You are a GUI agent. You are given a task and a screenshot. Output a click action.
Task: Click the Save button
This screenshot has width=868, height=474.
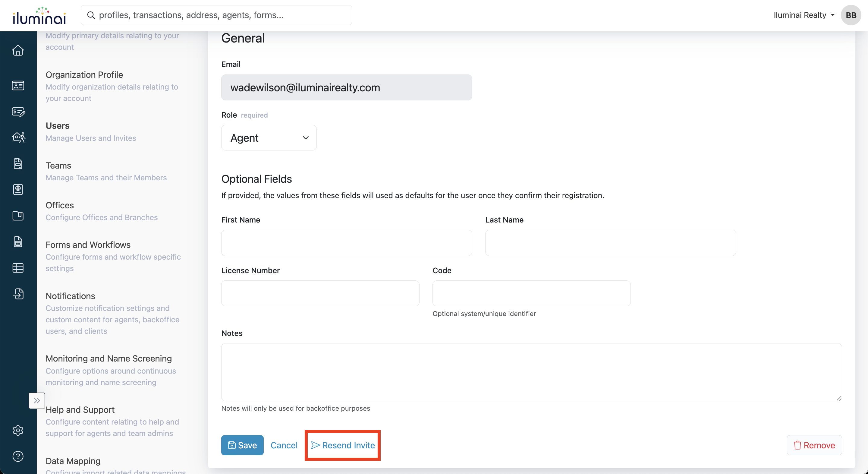[242, 445]
